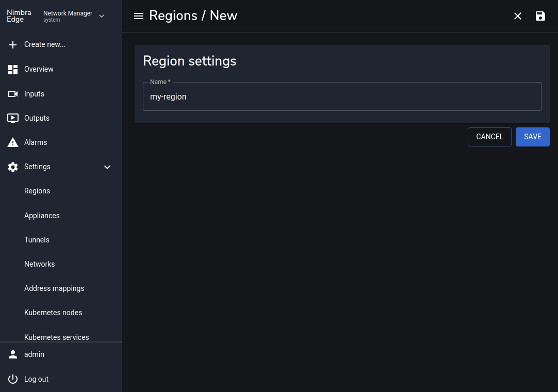Save the region using the floppy disk icon
The image size is (558, 392).
[x=540, y=16]
